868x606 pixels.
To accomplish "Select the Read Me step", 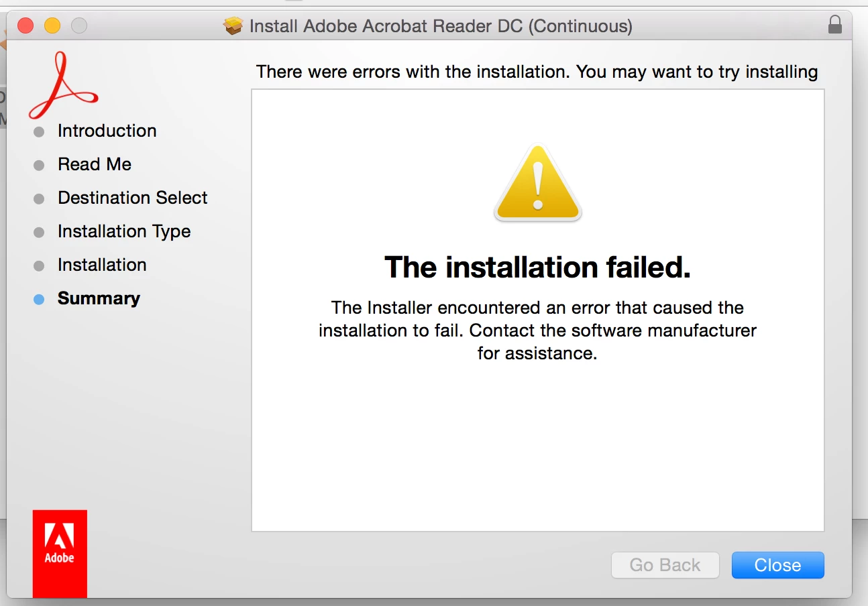I will tap(95, 164).
